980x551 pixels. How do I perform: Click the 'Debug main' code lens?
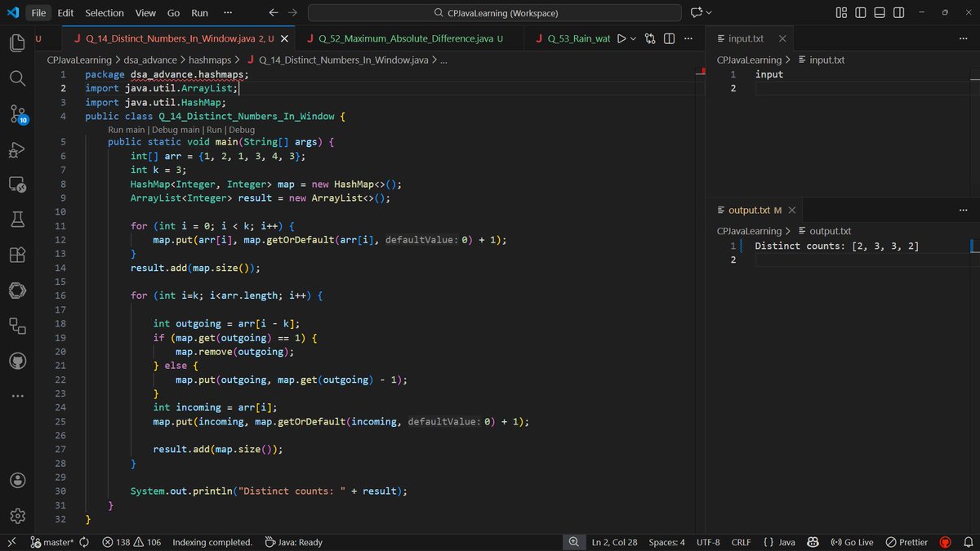coord(175,130)
